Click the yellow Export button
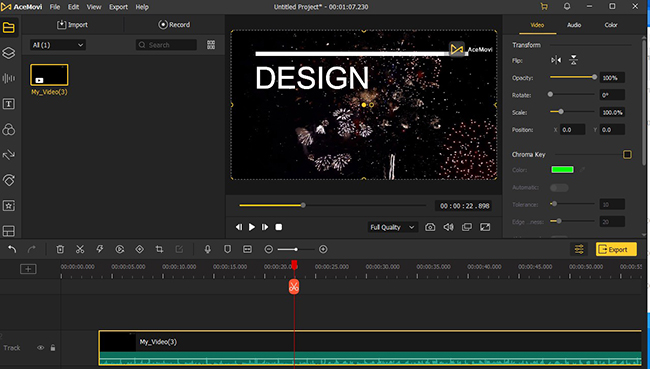Image resolution: width=650 pixels, height=369 pixels. tap(616, 249)
